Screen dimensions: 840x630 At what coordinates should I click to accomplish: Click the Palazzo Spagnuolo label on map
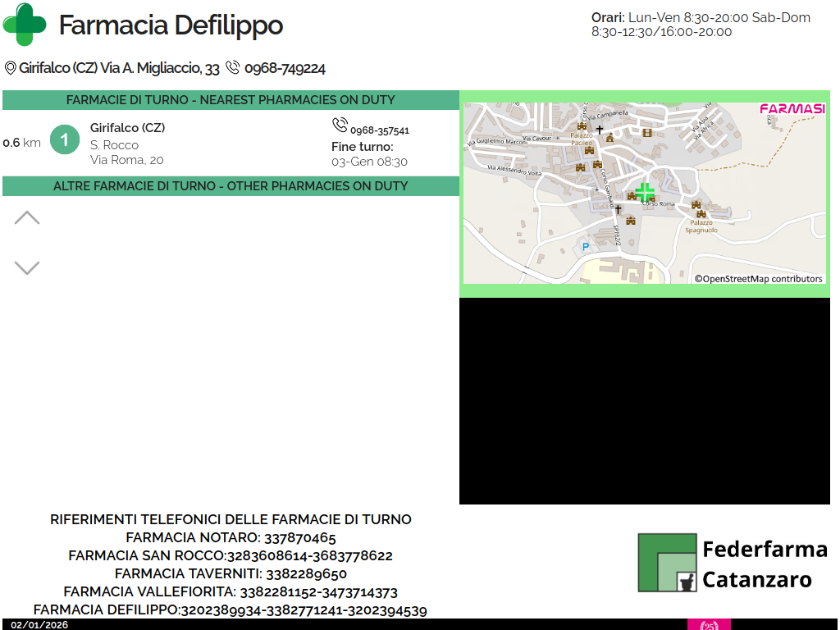tap(701, 226)
